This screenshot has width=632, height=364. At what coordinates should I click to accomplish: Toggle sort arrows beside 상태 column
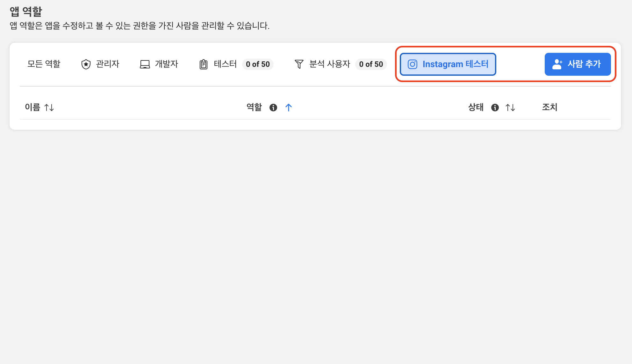click(x=510, y=108)
